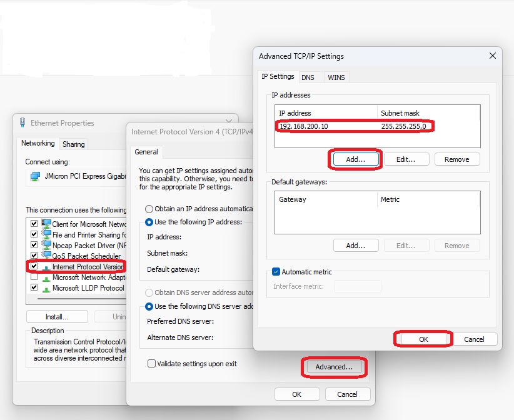Viewport: 514px width, 420px height.
Task: Click the JMicron network adapter icon
Action: tap(35, 176)
